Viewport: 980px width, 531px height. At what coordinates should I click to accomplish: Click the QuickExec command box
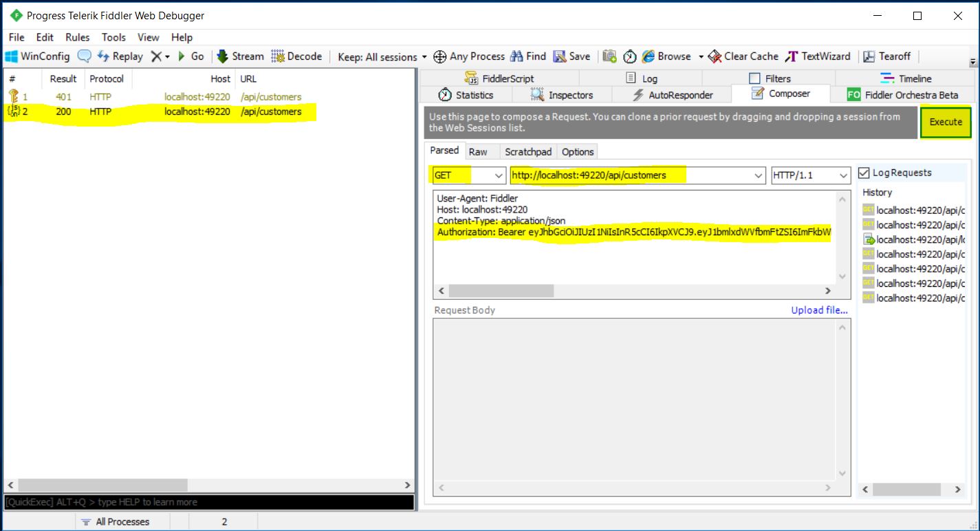coord(208,502)
